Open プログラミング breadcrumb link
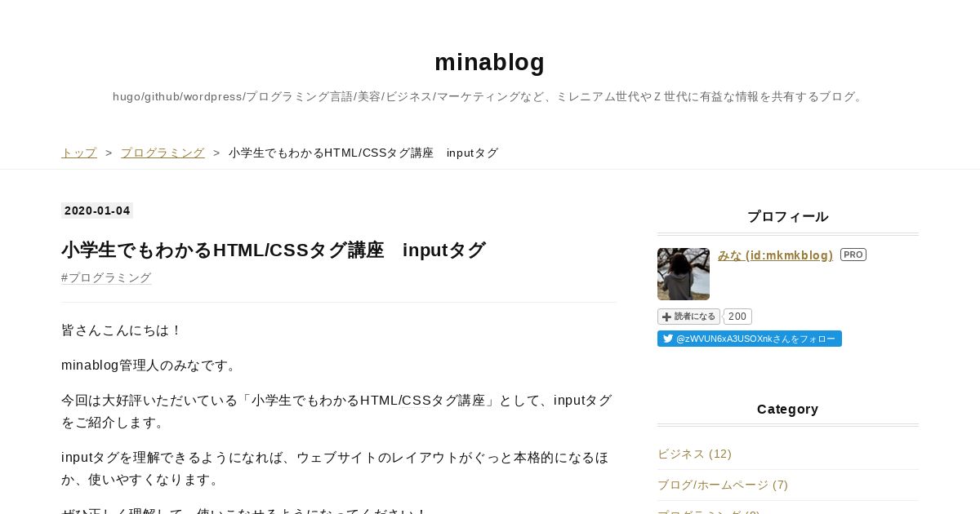 click(x=163, y=153)
